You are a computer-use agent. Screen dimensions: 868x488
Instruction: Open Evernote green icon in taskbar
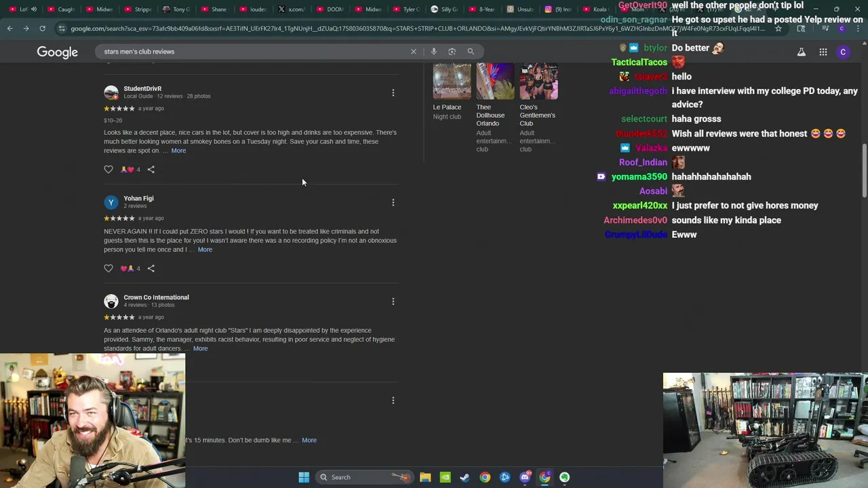(564, 477)
